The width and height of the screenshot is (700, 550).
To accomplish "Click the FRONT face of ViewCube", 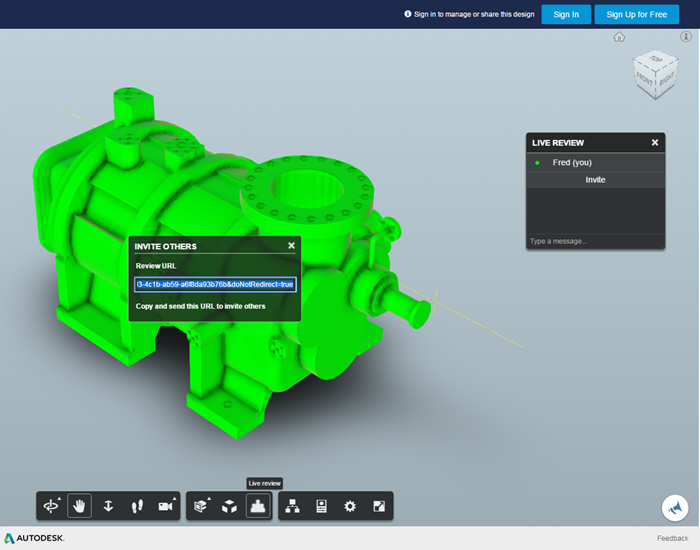I will coord(644,79).
